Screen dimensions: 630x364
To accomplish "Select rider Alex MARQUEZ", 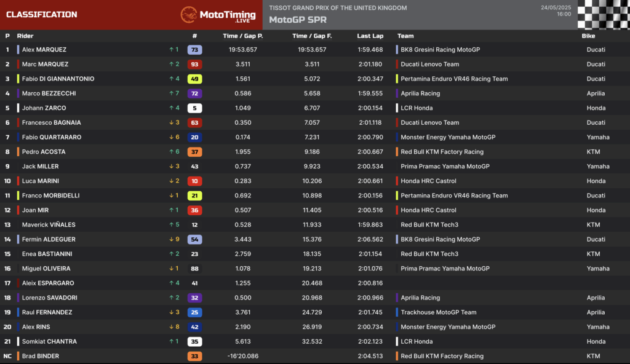I will pos(44,49).
